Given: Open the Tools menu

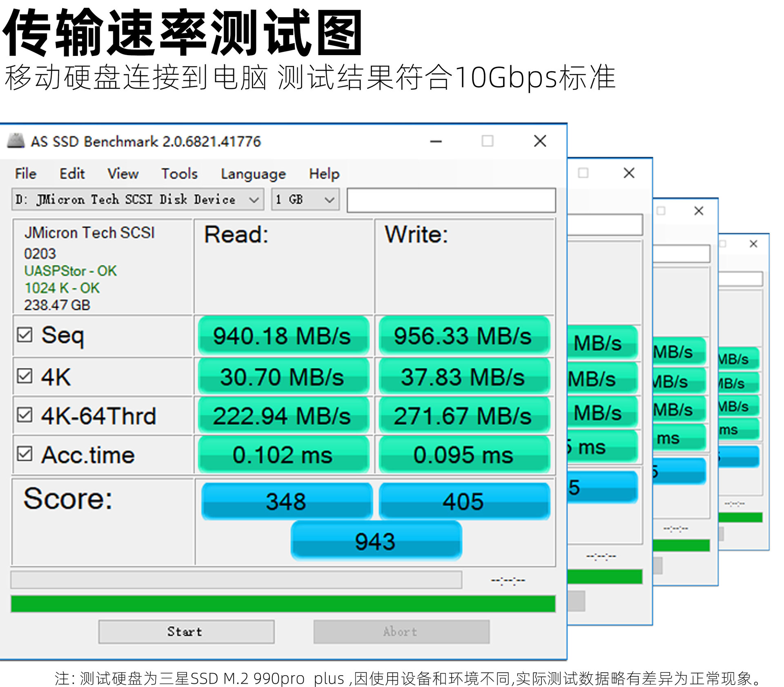Looking at the screenshot, I should [x=179, y=174].
